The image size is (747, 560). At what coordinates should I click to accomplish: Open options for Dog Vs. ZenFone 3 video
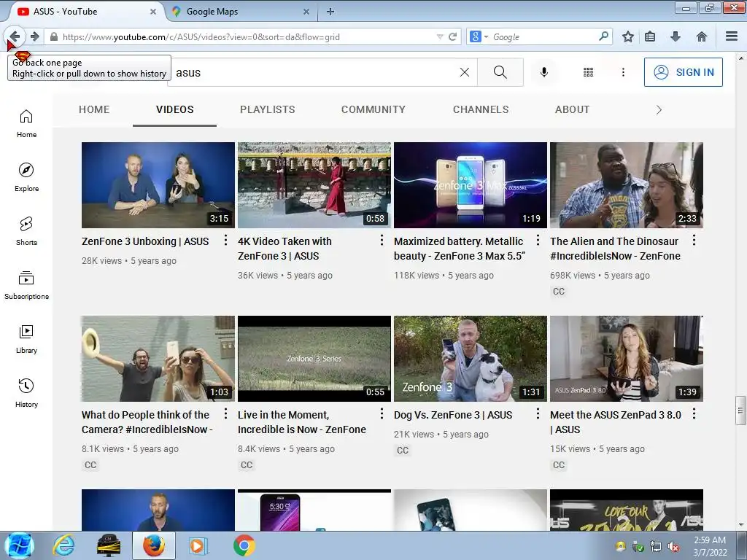tap(538, 414)
